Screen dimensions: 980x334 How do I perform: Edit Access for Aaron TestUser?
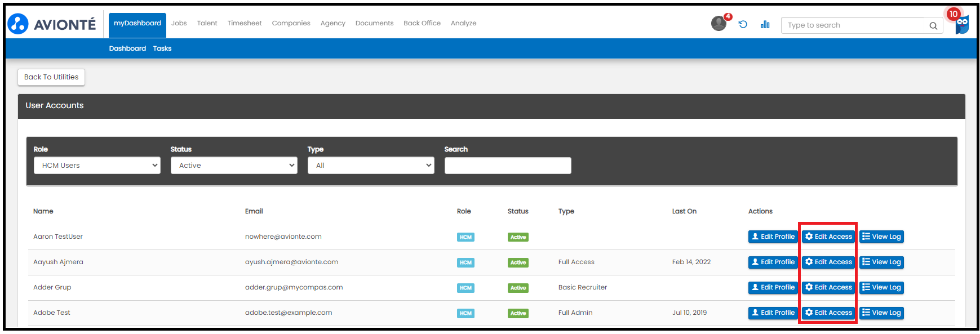tap(828, 237)
